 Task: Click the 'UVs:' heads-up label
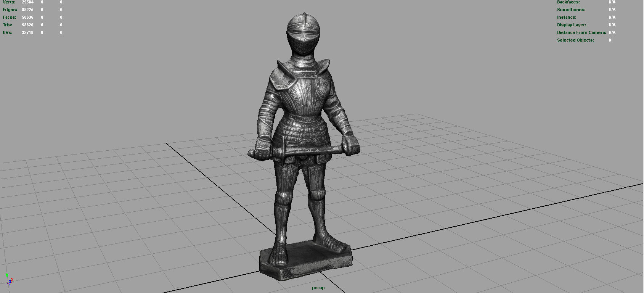[8, 32]
